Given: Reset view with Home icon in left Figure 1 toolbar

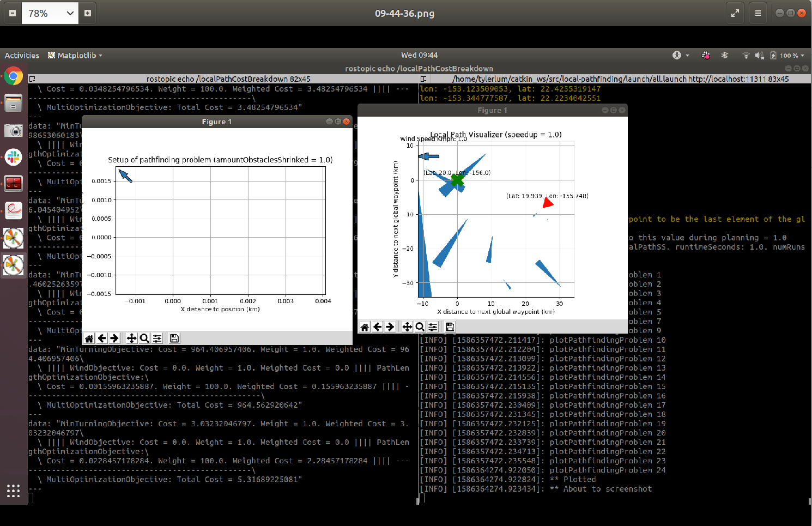Looking at the screenshot, I should click(89, 338).
